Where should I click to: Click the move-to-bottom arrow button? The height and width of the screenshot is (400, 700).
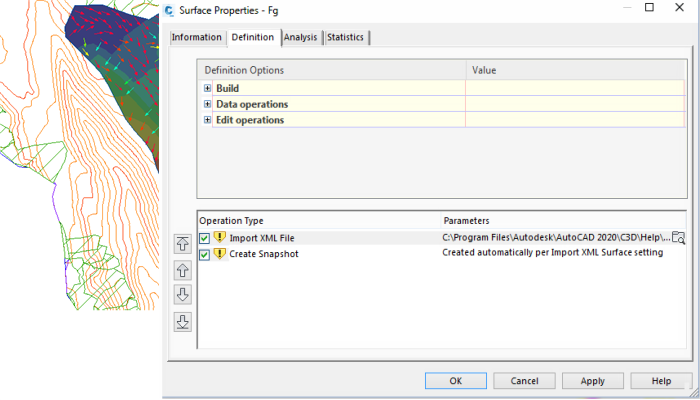pyautogui.click(x=183, y=320)
